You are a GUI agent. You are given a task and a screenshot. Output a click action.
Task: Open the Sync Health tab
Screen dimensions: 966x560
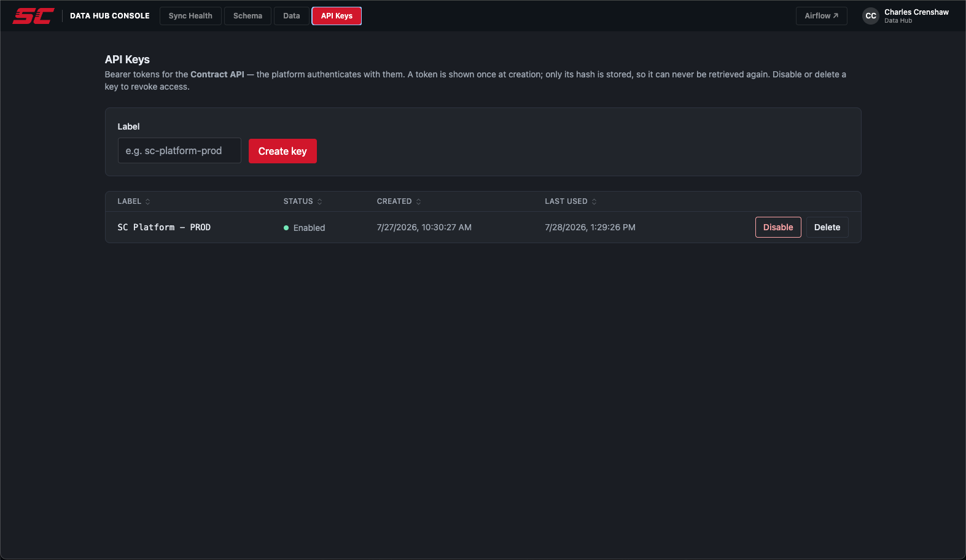click(x=190, y=16)
